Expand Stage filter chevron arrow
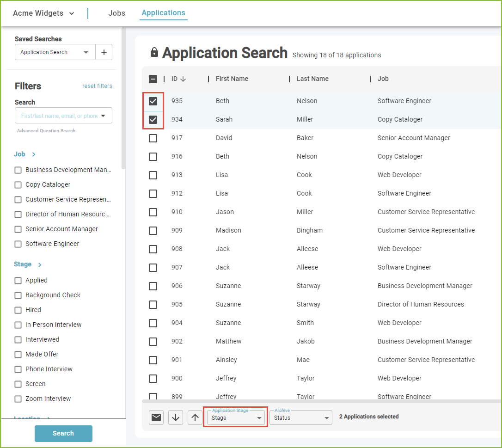 click(x=40, y=265)
